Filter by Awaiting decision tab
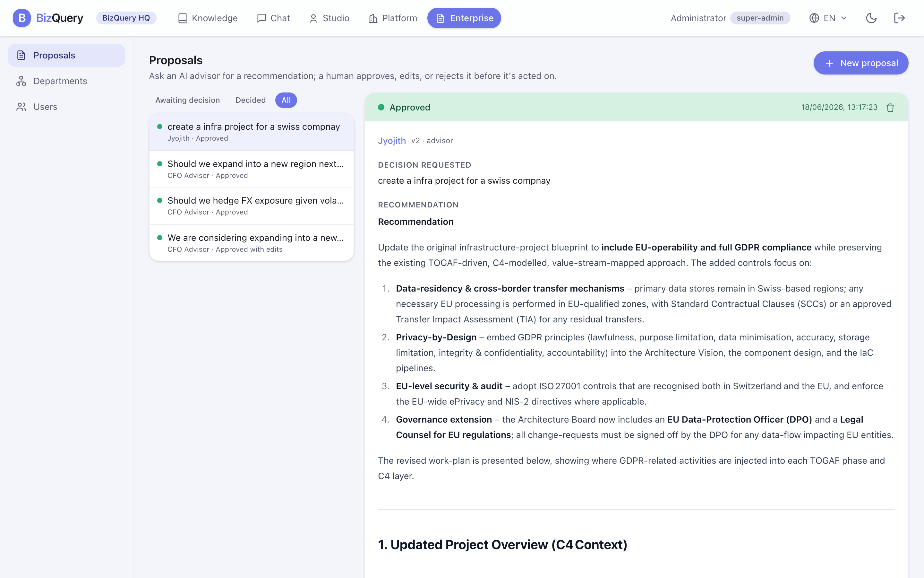This screenshot has height=578, width=924. tap(187, 100)
